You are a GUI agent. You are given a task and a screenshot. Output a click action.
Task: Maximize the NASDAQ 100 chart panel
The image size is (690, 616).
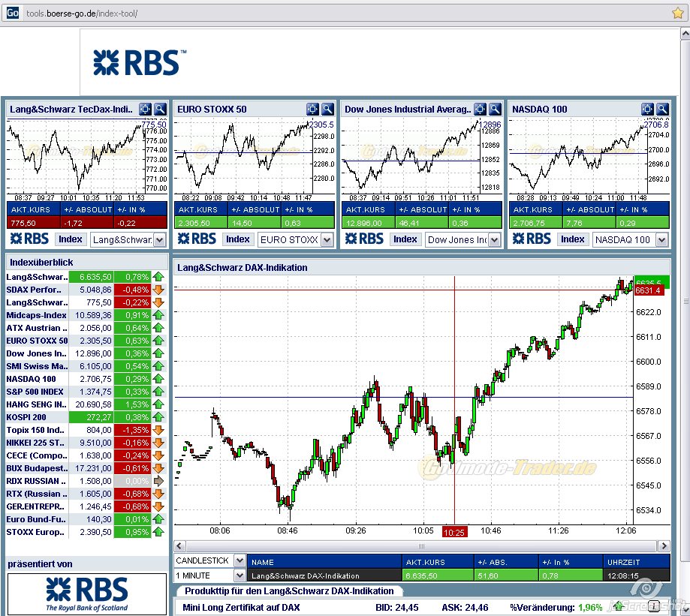[647, 109]
